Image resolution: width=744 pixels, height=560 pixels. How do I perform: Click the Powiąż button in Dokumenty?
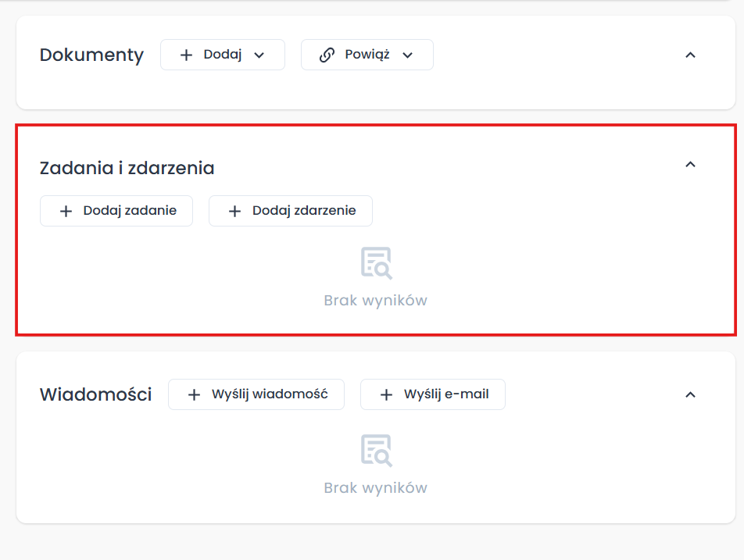click(x=367, y=55)
